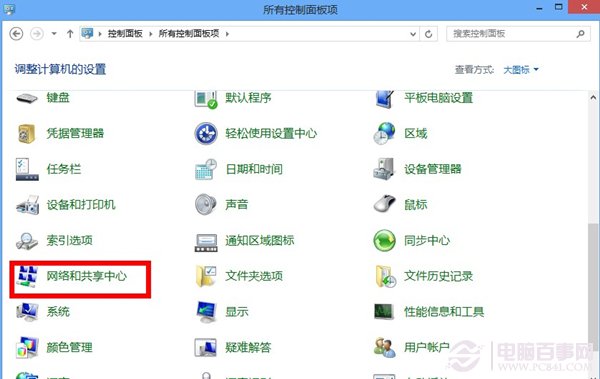Open the 显示 monitor icon
The height and width of the screenshot is (379, 600).
coord(206,312)
